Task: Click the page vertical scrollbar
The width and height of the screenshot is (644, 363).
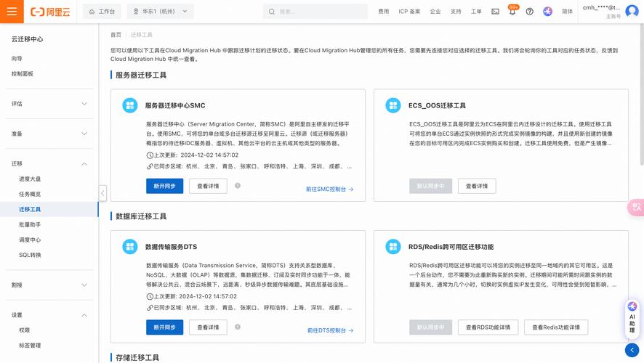Action: [642, 94]
